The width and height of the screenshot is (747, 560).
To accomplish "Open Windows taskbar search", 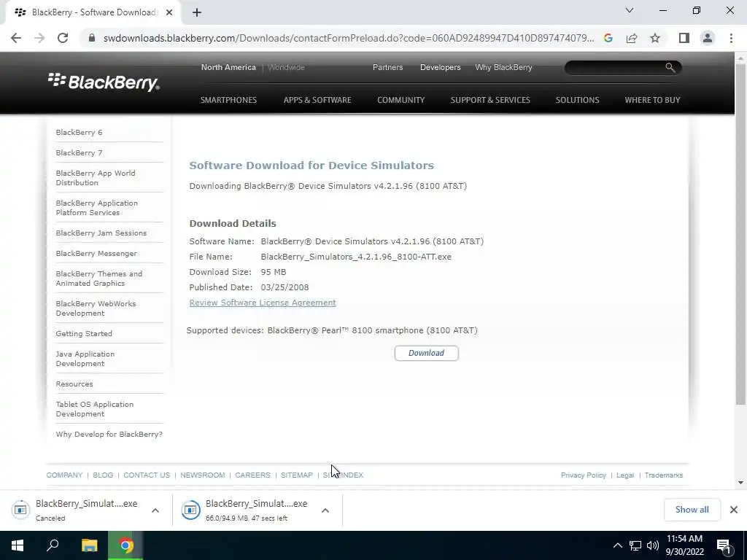I will pos(53,545).
